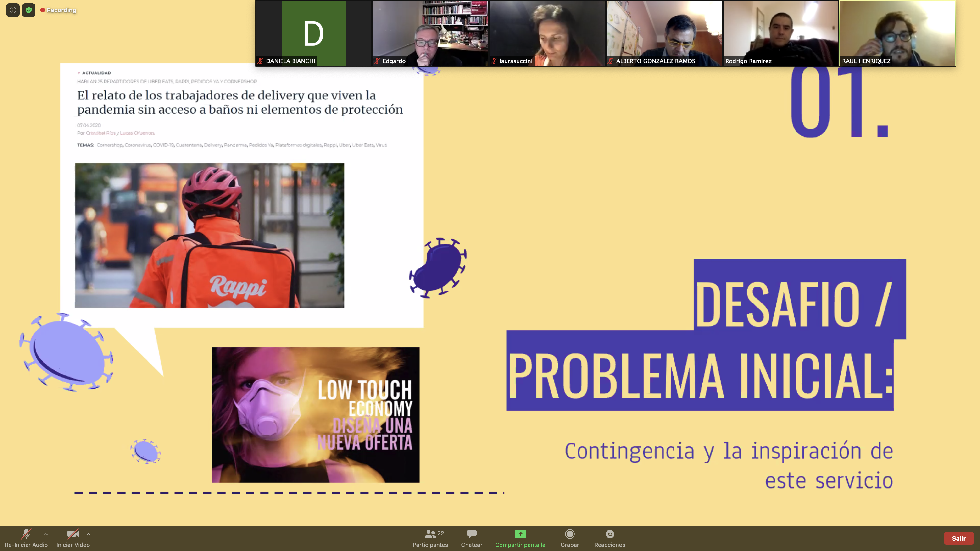Select ALBERTO GONZALEZ RAMOS video tile
Image resolution: width=980 pixels, height=551 pixels.
pos(664,33)
